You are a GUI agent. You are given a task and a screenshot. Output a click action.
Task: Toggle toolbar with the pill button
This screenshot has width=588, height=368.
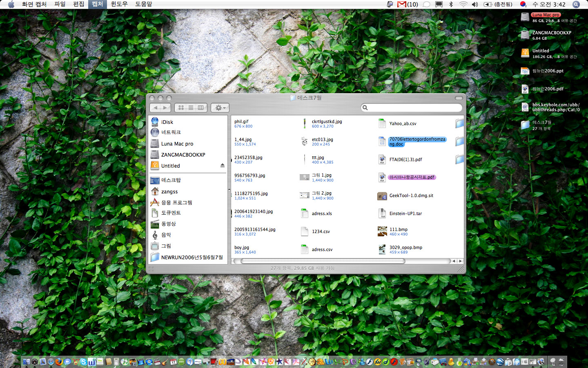[x=459, y=98]
